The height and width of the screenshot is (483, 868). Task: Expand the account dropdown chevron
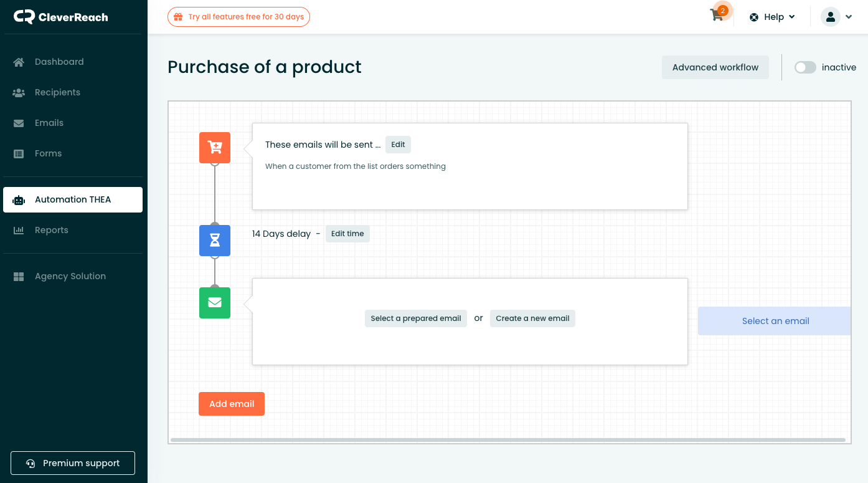click(849, 17)
